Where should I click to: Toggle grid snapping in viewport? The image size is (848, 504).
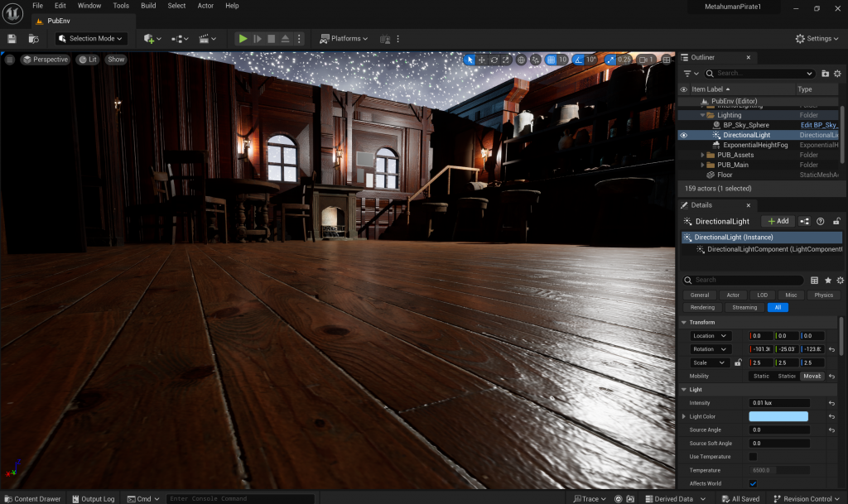551,60
